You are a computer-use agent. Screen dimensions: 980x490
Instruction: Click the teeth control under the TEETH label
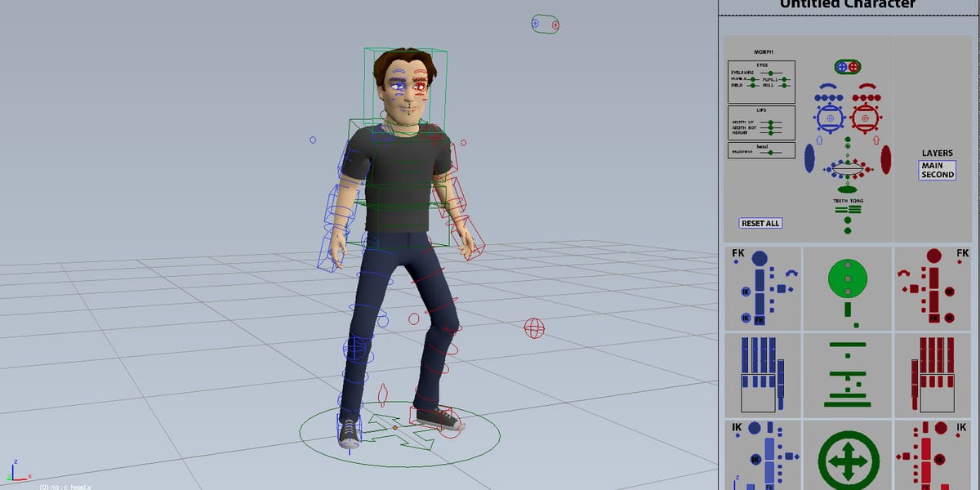click(841, 209)
